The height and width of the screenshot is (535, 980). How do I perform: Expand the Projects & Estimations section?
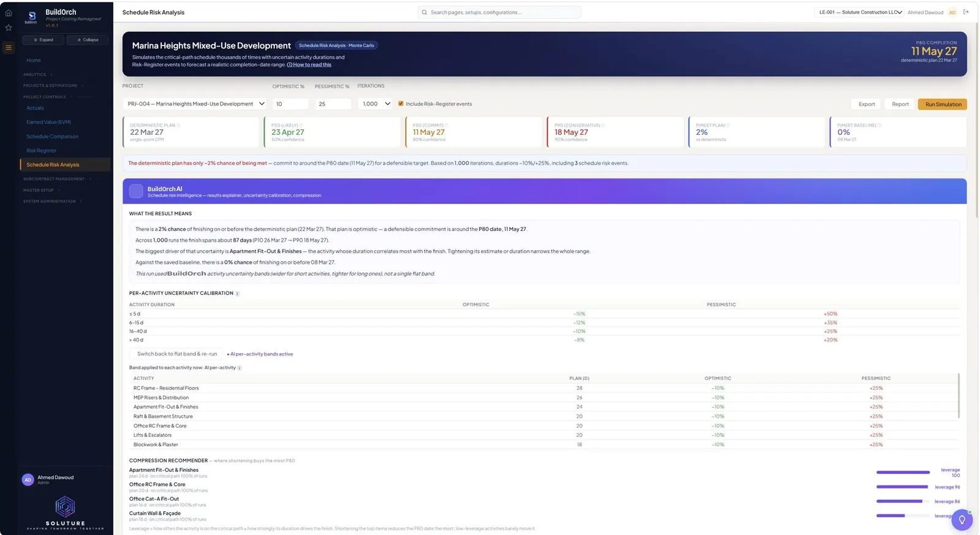[53, 86]
